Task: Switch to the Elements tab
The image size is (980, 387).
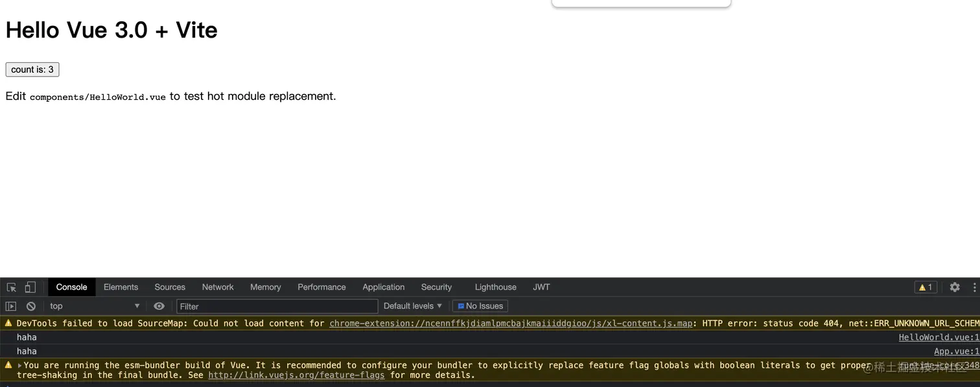Action: click(121, 287)
